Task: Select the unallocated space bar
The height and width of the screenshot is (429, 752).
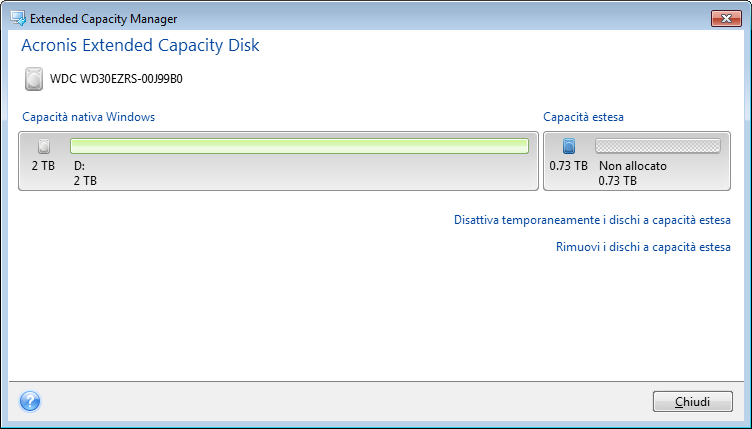Action: click(657, 146)
